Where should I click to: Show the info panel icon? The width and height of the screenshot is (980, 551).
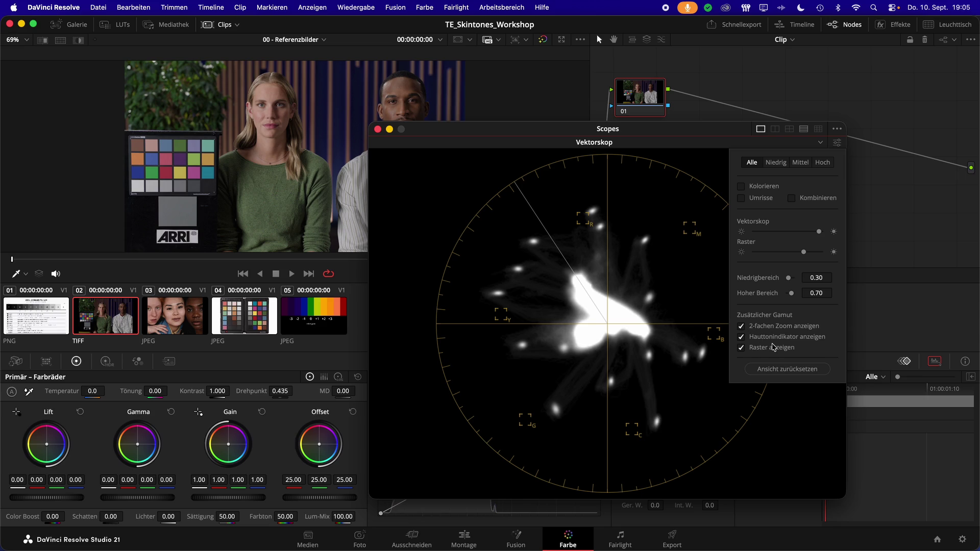[x=965, y=361]
